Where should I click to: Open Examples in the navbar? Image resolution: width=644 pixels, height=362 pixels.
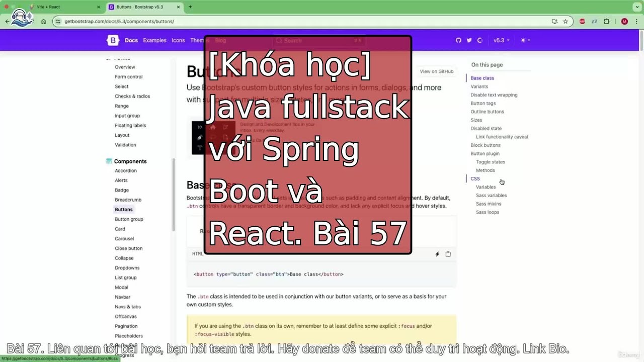tap(154, 40)
